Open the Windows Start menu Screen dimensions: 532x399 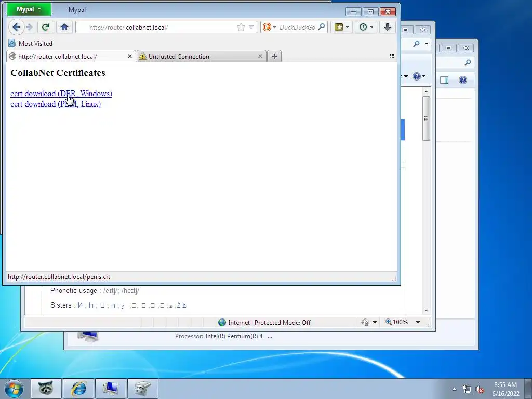click(14, 389)
